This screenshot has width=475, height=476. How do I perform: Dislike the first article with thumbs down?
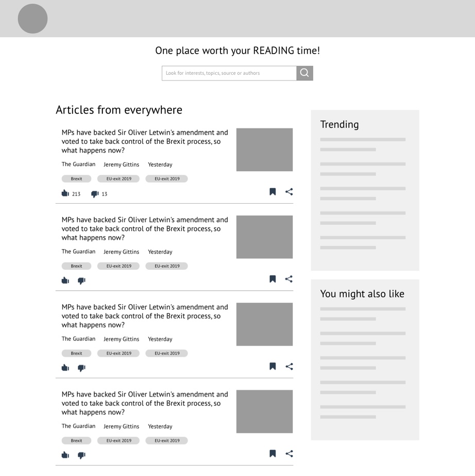95,194
